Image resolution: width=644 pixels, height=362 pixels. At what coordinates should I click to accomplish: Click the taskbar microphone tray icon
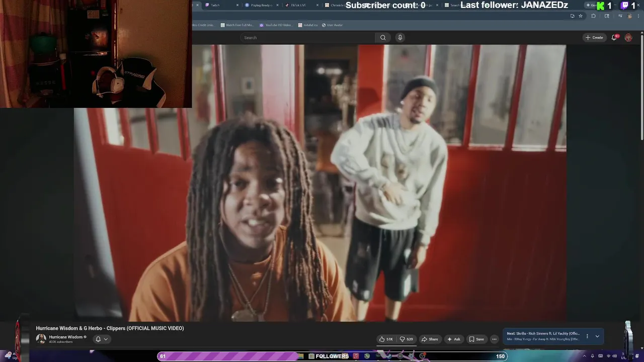click(x=592, y=356)
